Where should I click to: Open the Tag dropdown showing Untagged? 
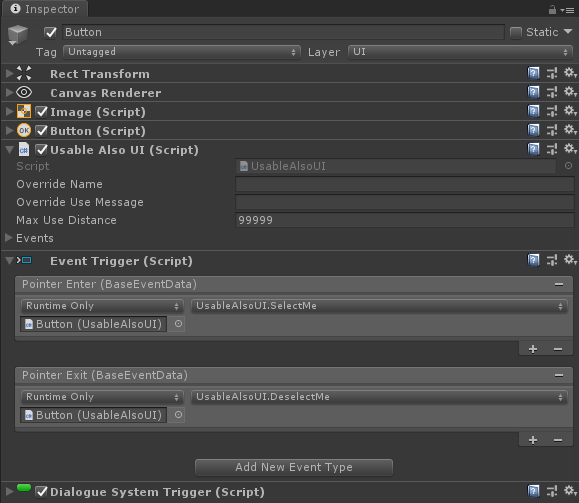point(182,52)
